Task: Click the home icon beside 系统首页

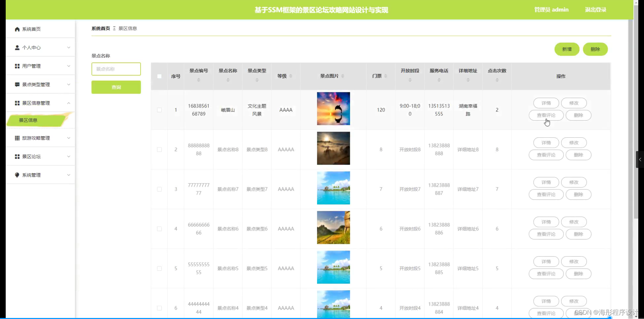Action: [x=17, y=29]
